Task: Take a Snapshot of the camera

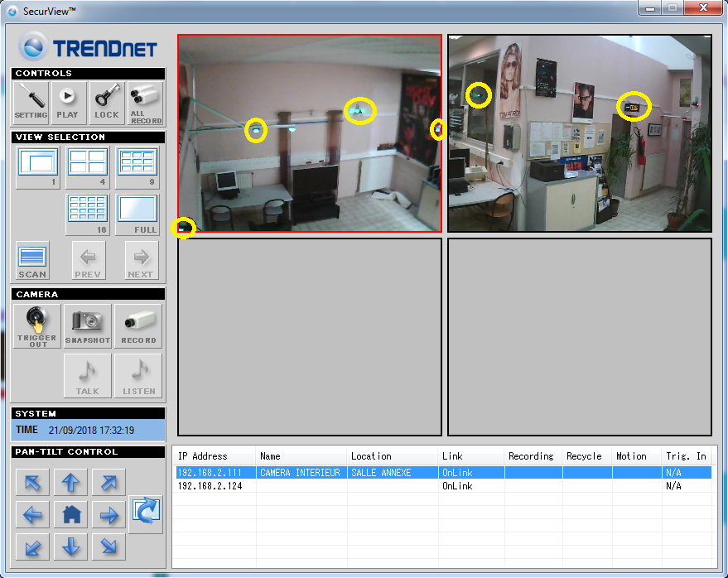Action: click(x=87, y=325)
